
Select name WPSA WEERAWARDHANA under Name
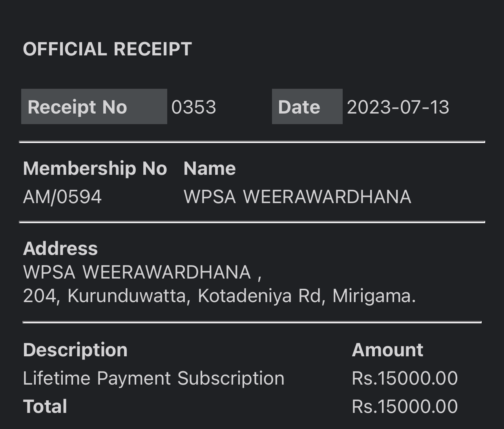(298, 196)
